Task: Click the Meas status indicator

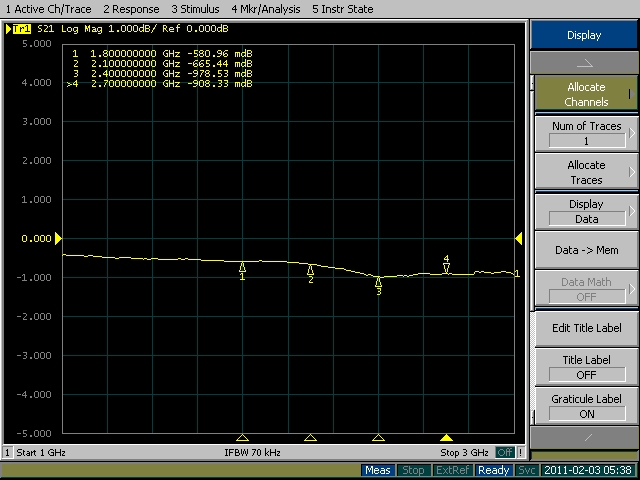Action: tap(378, 471)
